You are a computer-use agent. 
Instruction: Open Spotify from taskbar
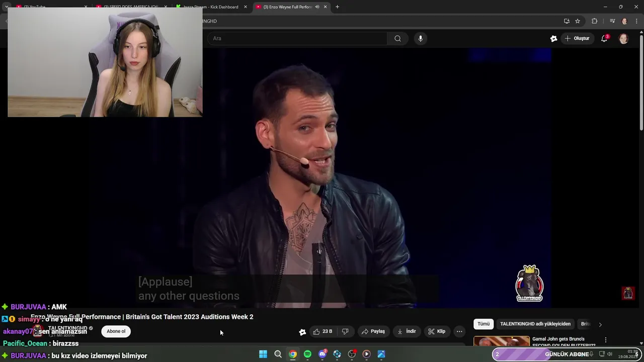(307, 354)
